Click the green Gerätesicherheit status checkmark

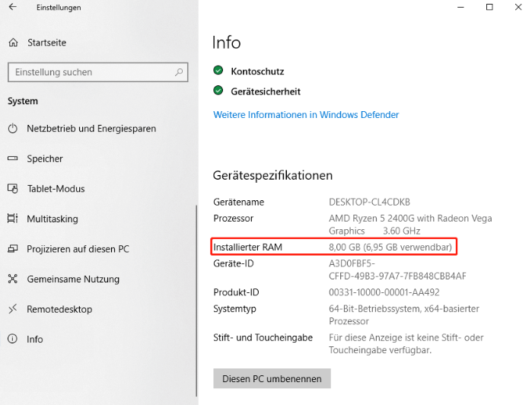click(x=218, y=91)
